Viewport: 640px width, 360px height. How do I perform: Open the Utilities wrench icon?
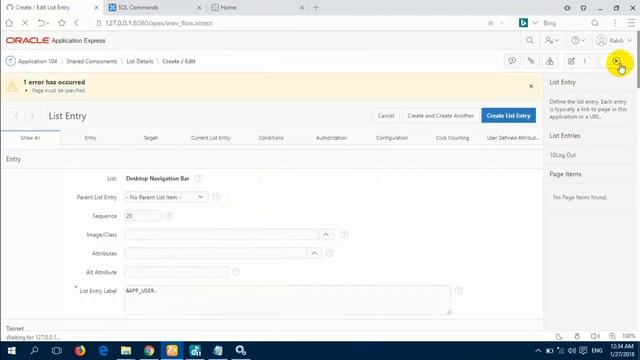531,61
